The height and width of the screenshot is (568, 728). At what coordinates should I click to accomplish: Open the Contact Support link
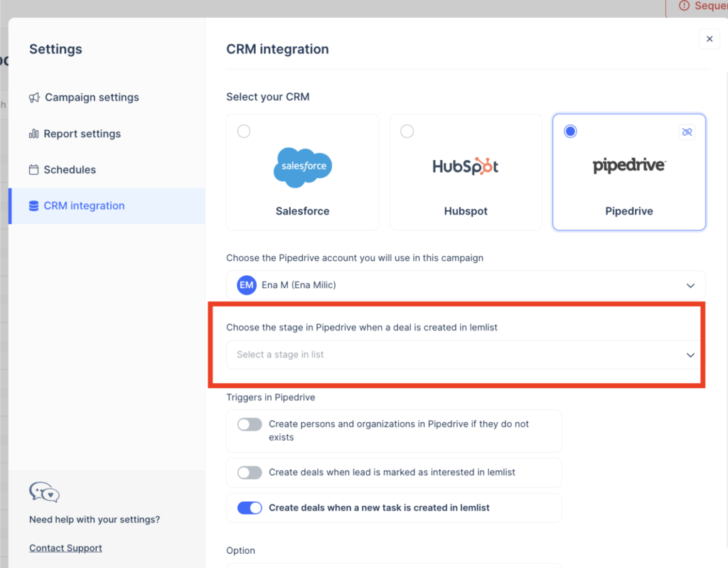tap(65, 548)
